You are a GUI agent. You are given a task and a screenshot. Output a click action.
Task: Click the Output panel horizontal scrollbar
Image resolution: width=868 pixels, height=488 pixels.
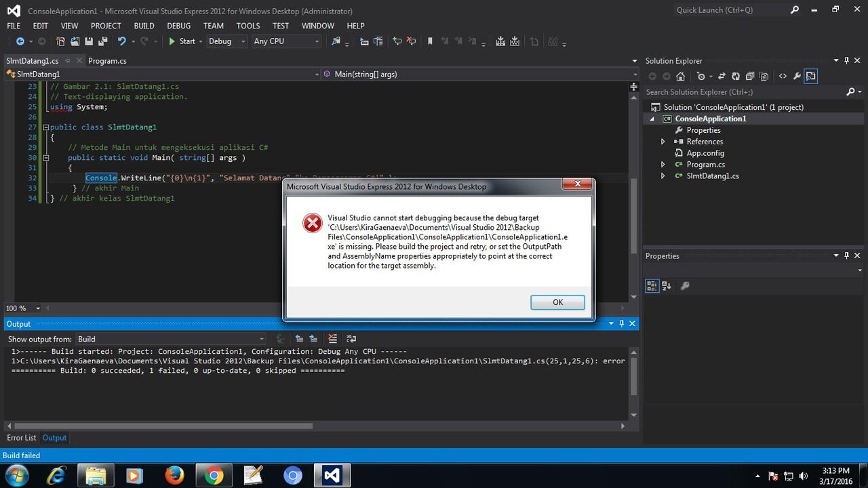pos(162,426)
